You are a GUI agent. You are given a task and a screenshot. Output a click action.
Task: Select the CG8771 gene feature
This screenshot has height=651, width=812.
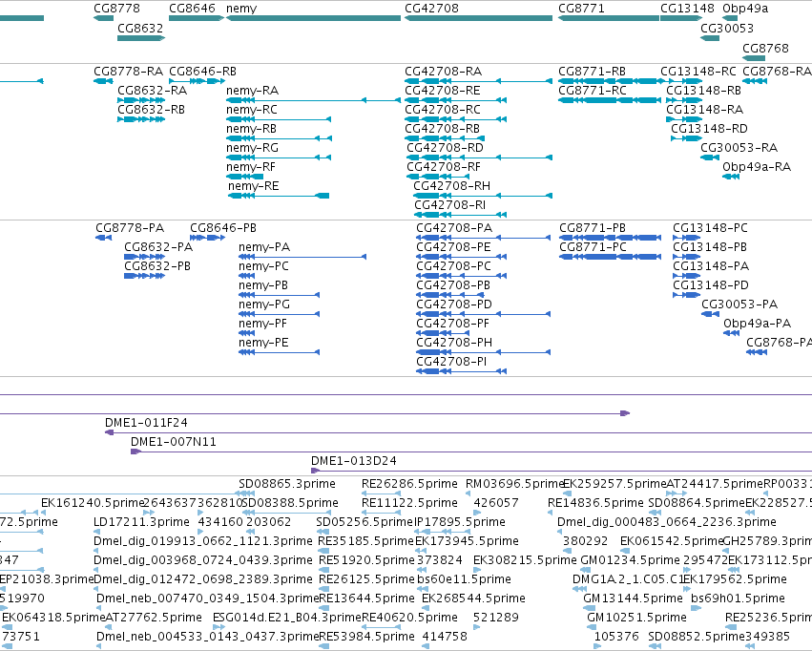[x=609, y=18]
